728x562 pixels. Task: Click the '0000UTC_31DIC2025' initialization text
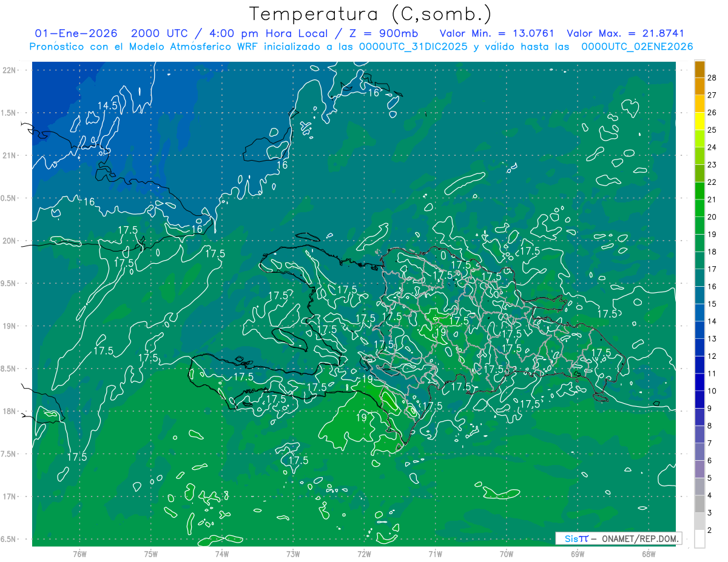[x=414, y=47]
